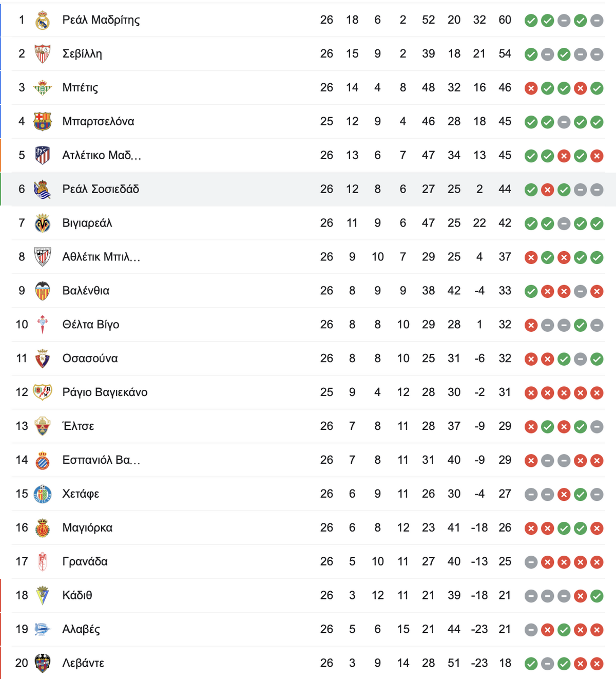The image size is (616, 679).
Task: Click the Levante club crest
Action: click(43, 663)
